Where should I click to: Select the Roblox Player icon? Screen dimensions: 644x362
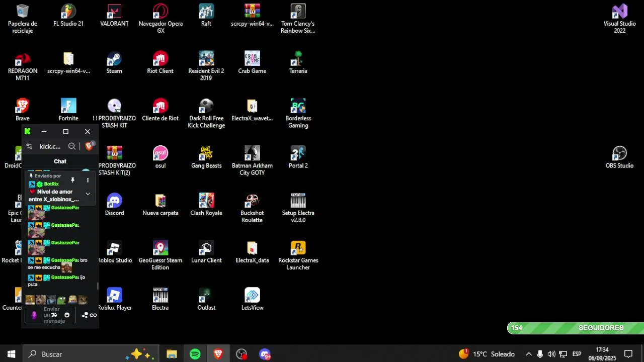pyautogui.click(x=115, y=299)
